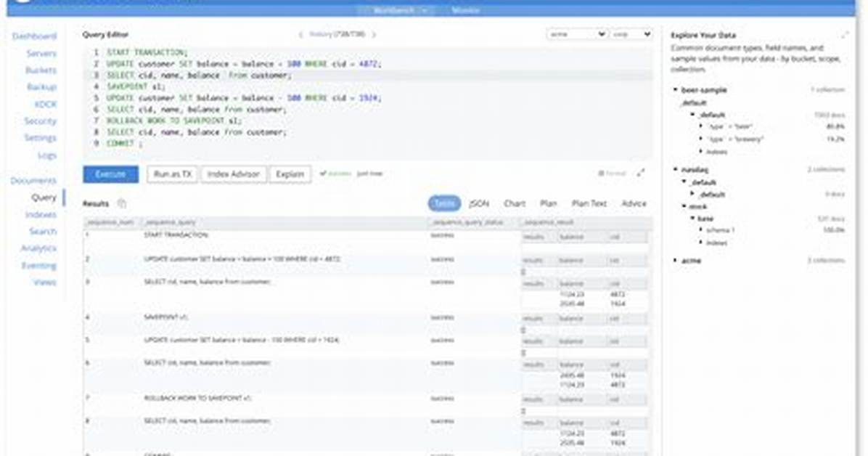
Task: Click line 3 SELECT statement in query editor
Action: pos(200,76)
